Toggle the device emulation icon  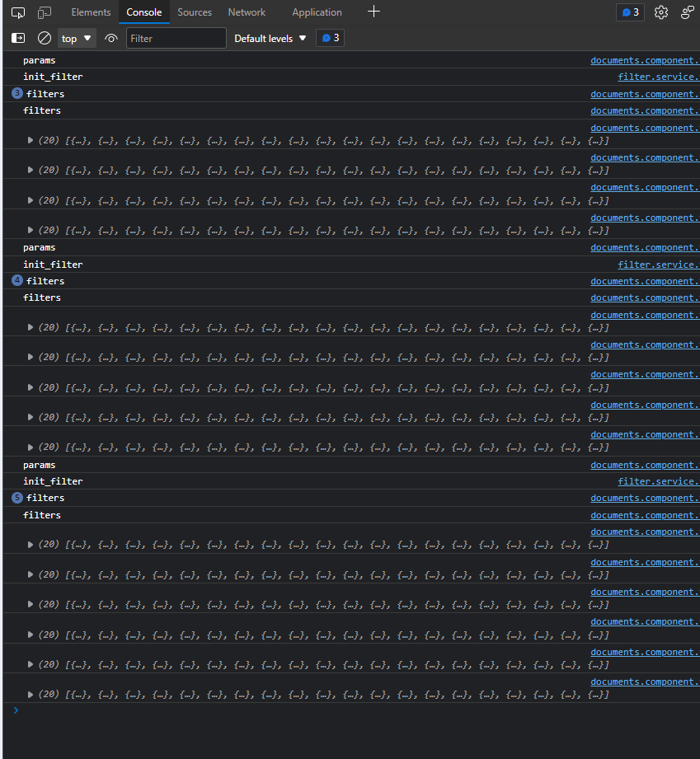tap(44, 12)
